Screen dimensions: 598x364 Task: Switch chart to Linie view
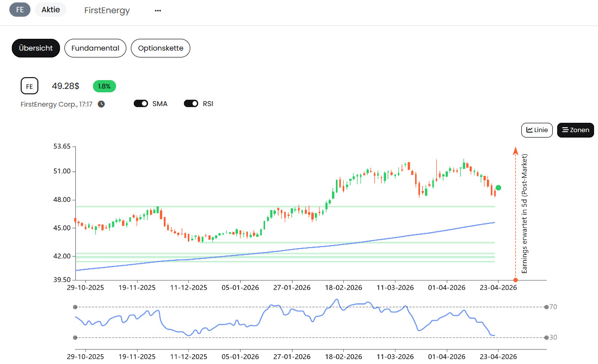(537, 130)
